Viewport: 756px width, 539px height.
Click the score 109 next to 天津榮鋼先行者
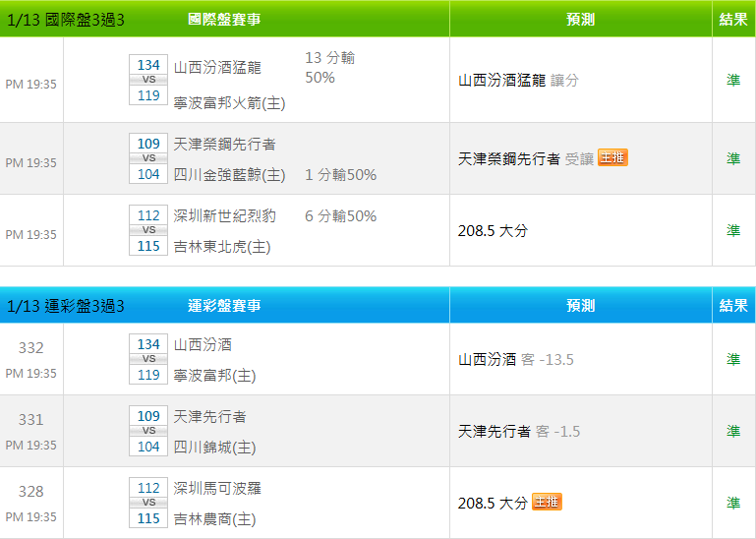pyautogui.click(x=148, y=144)
